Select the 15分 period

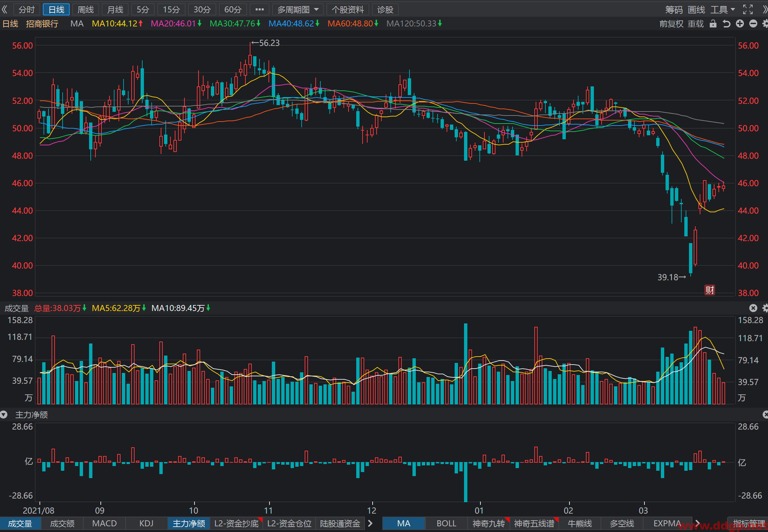171,10
